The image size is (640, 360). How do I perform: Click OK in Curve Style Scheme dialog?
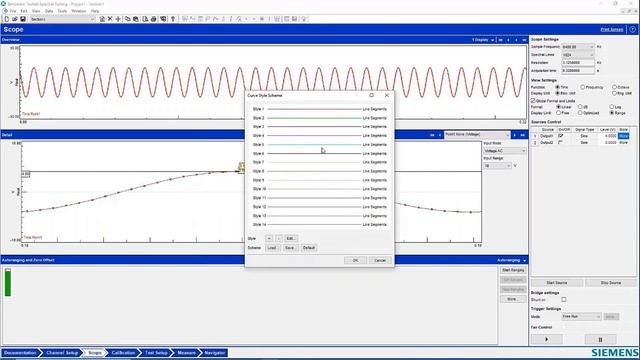[355, 260]
